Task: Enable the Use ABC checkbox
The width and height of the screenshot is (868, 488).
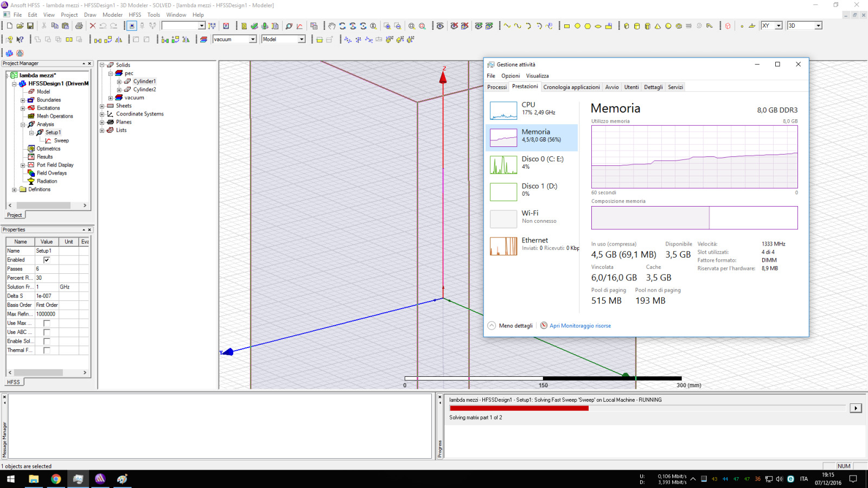Action: click(x=47, y=332)
